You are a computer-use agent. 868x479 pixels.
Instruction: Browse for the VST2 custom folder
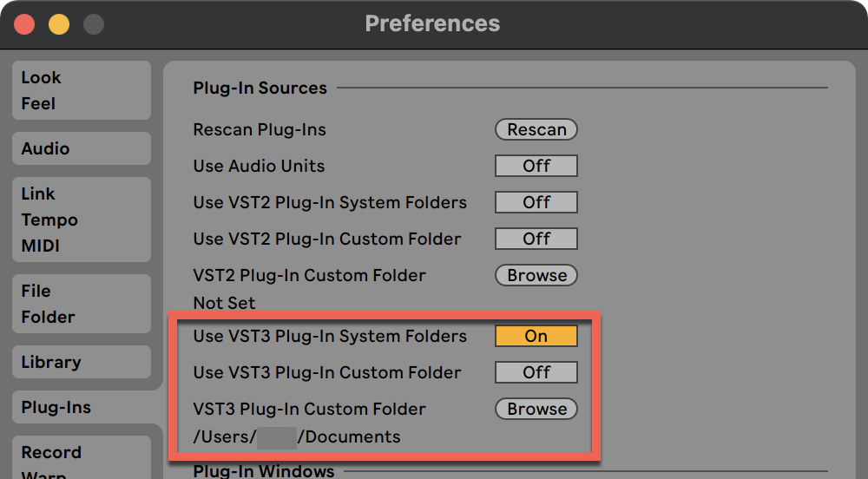tap(536, 275)
